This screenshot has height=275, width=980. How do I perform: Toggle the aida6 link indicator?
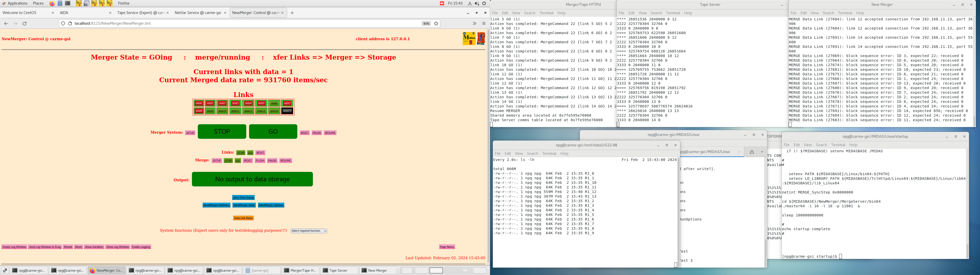pos(274,103)
